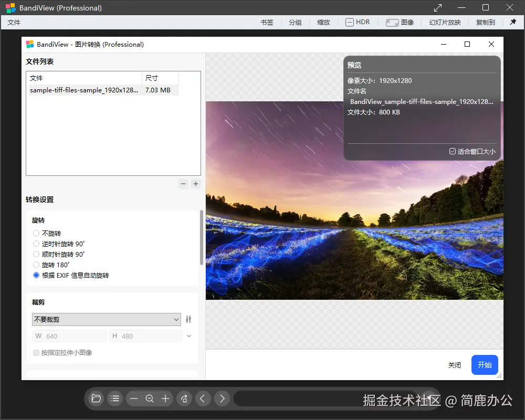Go to next image arrow
525x420 pixels.
click(222, 398)
